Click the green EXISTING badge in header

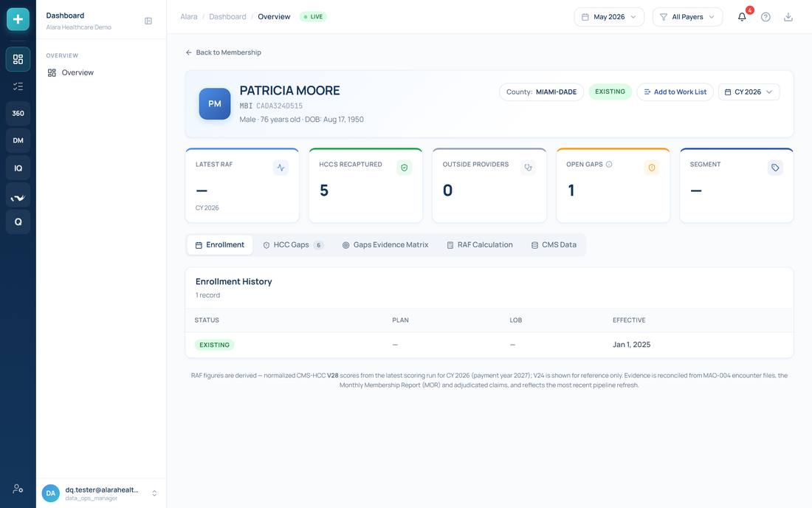coord(610,92)
